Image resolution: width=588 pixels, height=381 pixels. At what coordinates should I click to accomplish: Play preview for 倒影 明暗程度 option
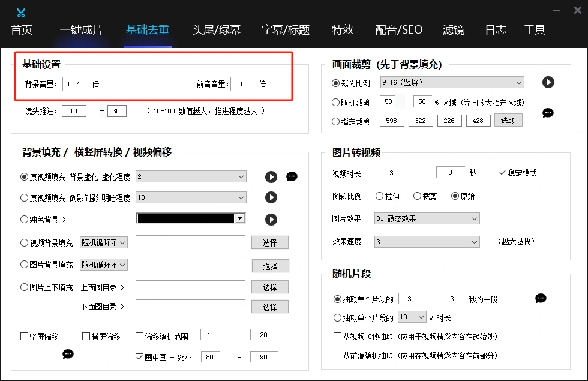pos(271,197)
